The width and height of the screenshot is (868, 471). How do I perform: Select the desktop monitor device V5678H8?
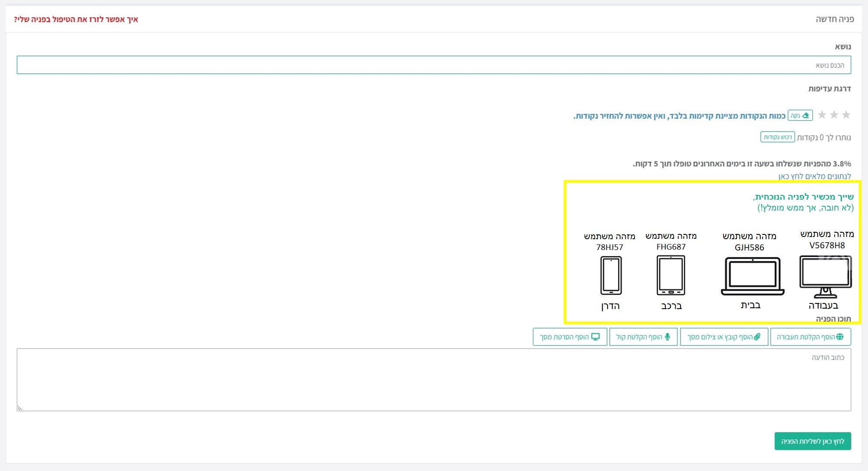tap(825, 276)
